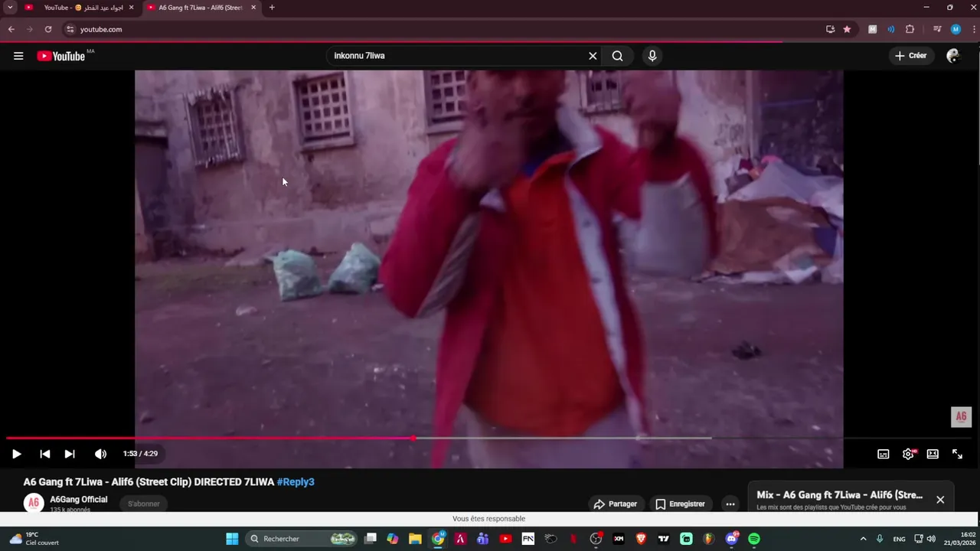Go to the previous video

coord(44,454)
